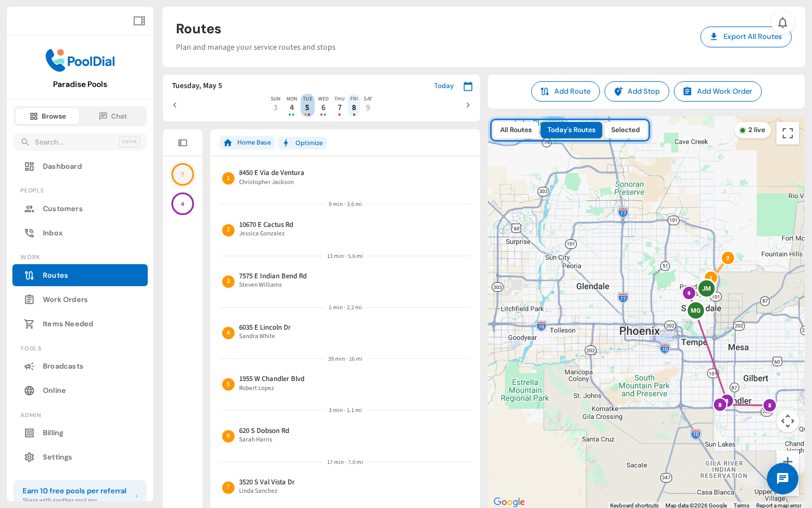The image size is (812, 508).
Task: Click Add Work Order button
Action: click(718, 91)
